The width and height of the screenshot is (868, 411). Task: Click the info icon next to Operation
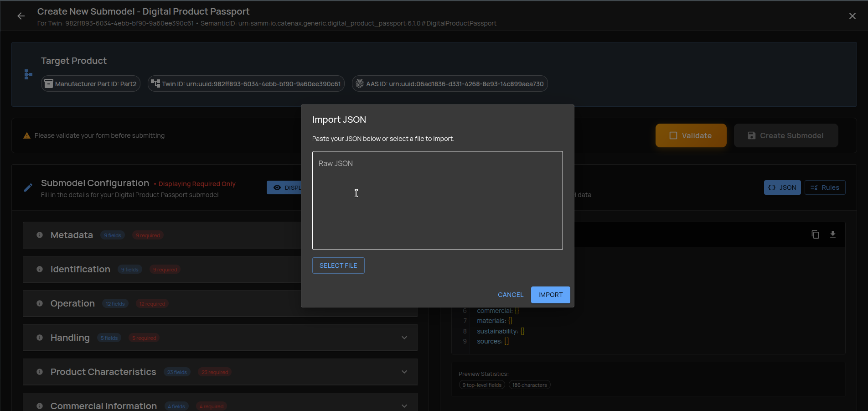click(39, 303)
